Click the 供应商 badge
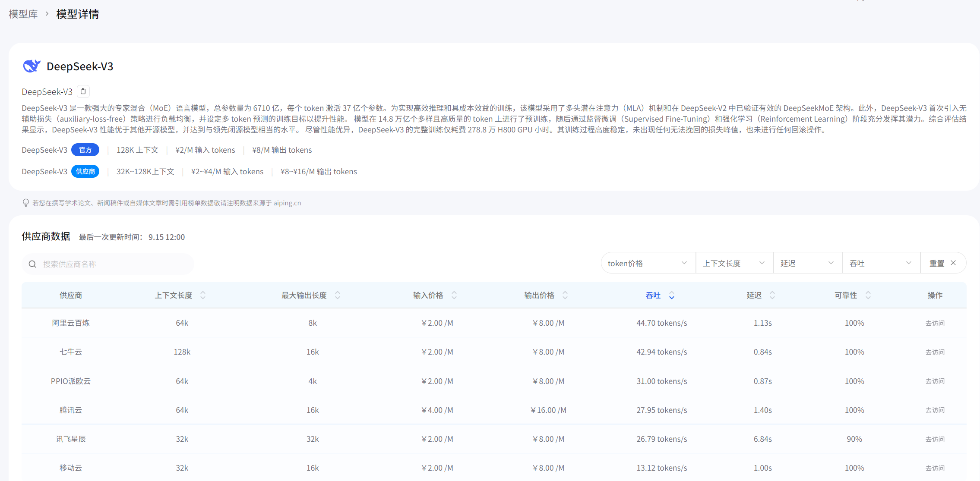Screen dimensions: 980x481 (x=85, y=171)
